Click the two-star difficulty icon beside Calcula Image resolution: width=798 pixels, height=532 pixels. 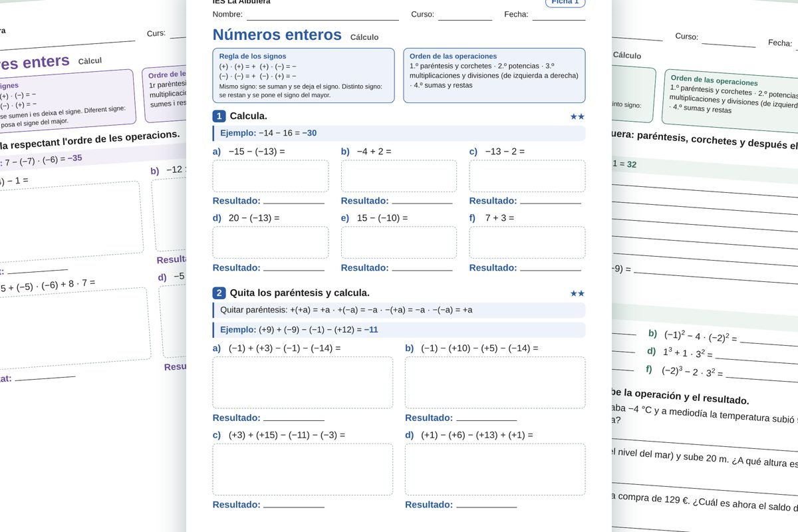(577, 116)
